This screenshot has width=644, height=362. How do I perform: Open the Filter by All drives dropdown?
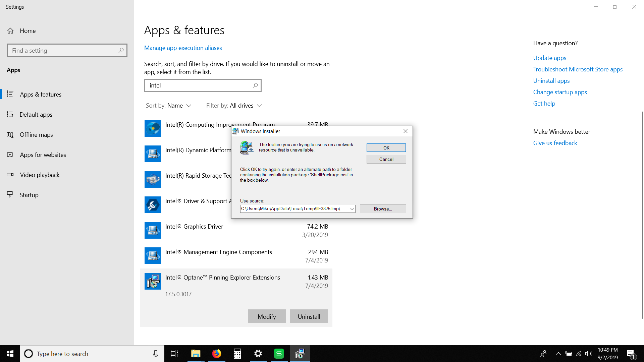point(234,106)
